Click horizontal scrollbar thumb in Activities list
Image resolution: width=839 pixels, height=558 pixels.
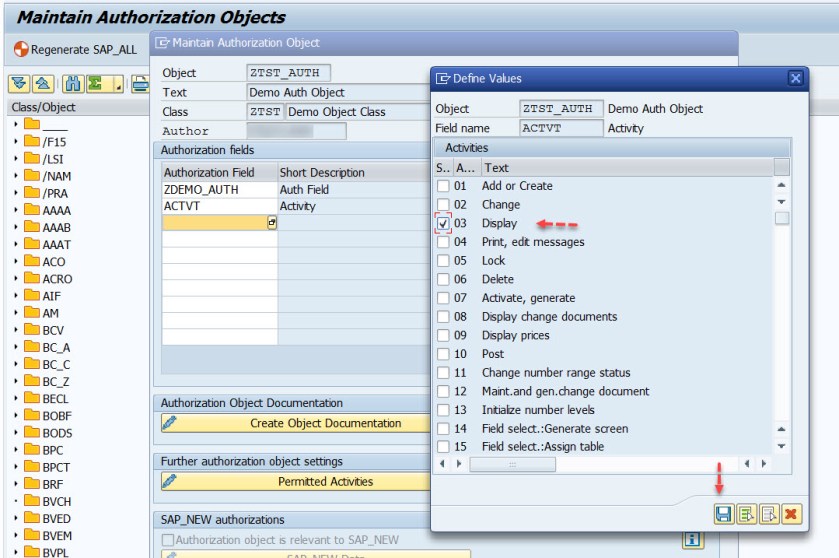[512, 464]
